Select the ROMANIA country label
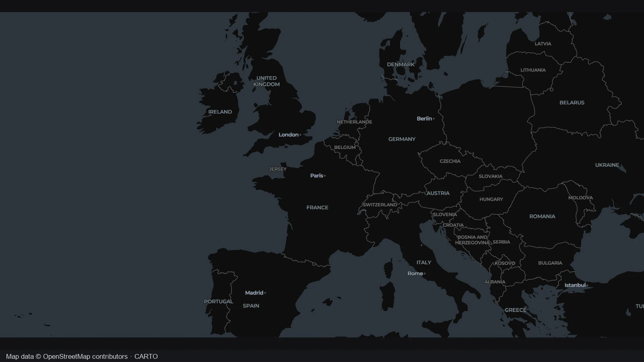This screenshot has width=644, height=362. tap(542, 216)
